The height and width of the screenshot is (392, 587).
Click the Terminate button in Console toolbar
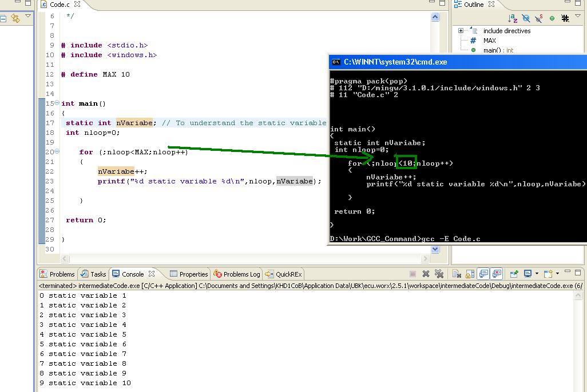(412, 274)
